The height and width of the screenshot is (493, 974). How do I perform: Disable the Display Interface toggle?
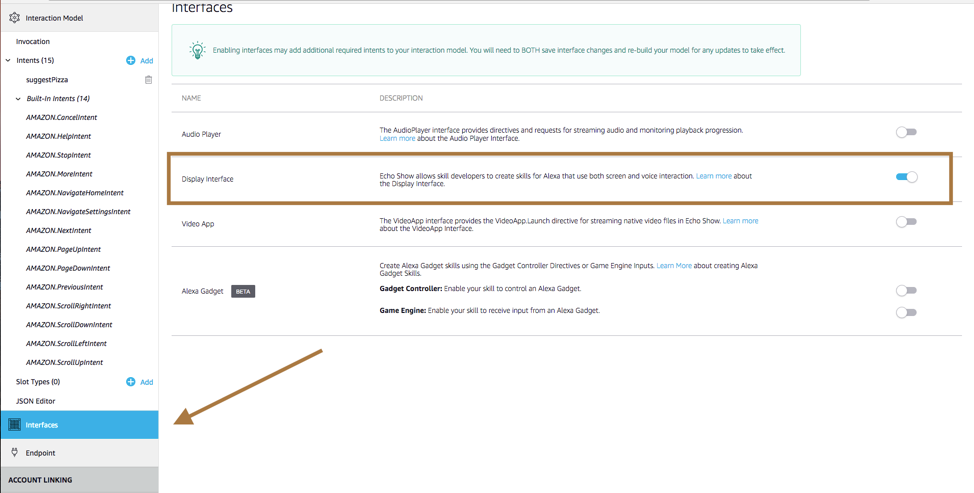[906, 177]
